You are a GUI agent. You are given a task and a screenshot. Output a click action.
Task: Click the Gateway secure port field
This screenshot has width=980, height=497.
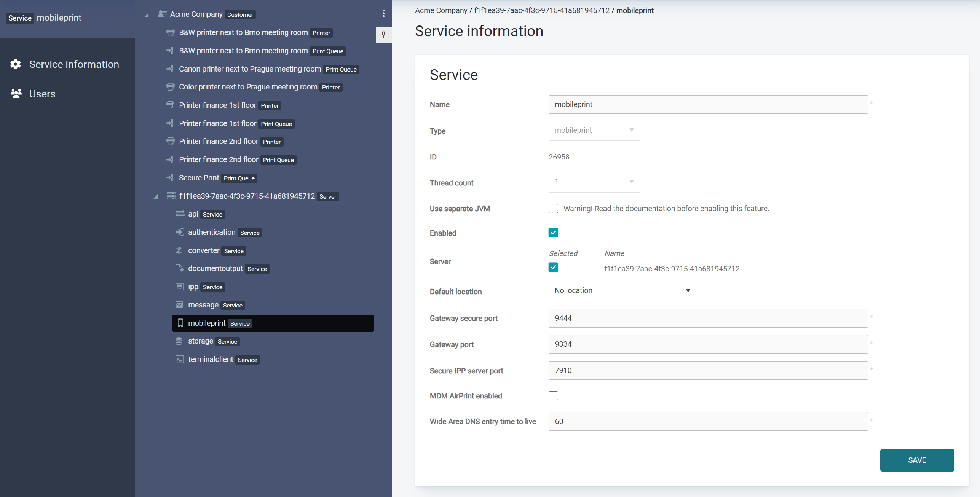(708, 318)
